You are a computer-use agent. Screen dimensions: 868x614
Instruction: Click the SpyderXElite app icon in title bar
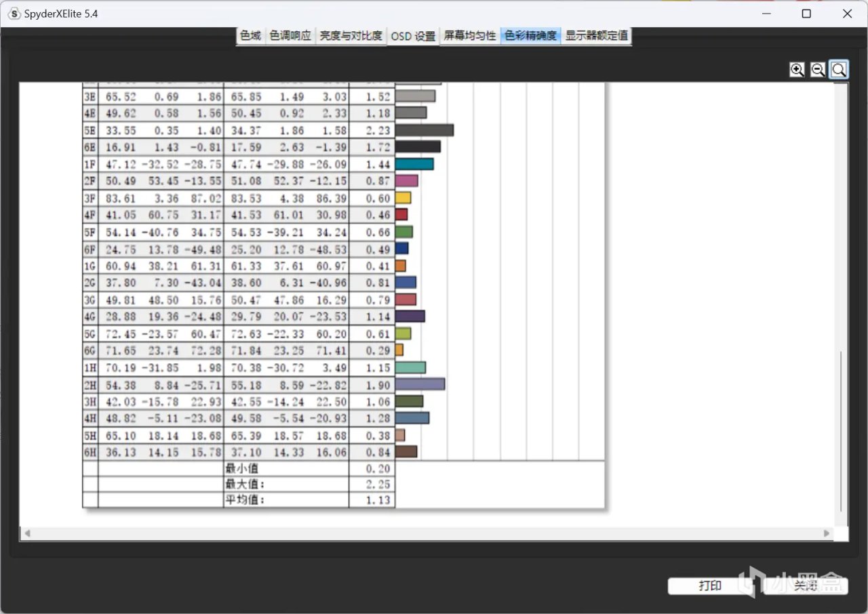coord(14,14)
